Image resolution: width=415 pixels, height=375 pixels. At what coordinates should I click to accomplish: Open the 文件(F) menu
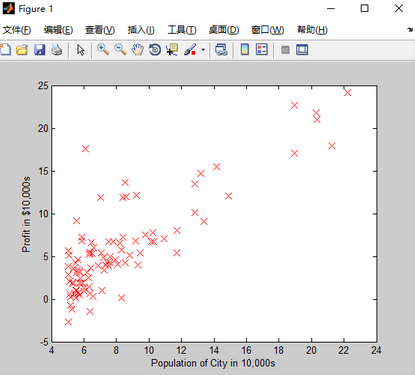click(17, 30)
